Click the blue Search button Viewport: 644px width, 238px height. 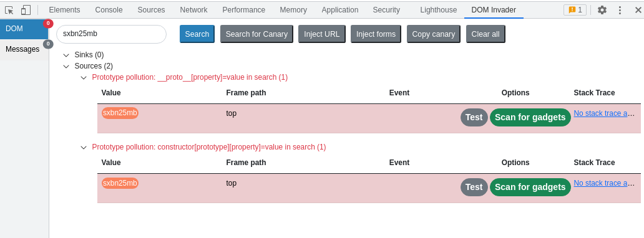[197, 34]
